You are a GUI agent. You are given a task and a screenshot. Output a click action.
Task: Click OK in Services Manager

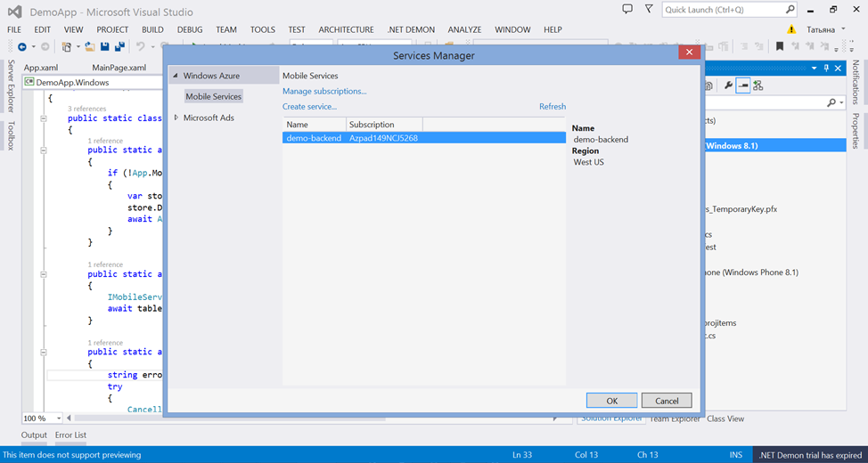click(x=611, y=401)
